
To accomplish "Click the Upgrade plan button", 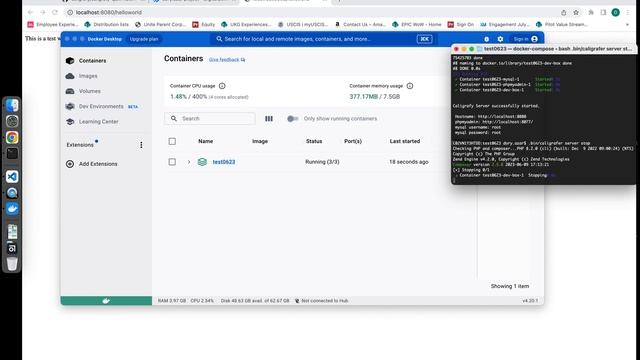I will click(x=144, y=39).
